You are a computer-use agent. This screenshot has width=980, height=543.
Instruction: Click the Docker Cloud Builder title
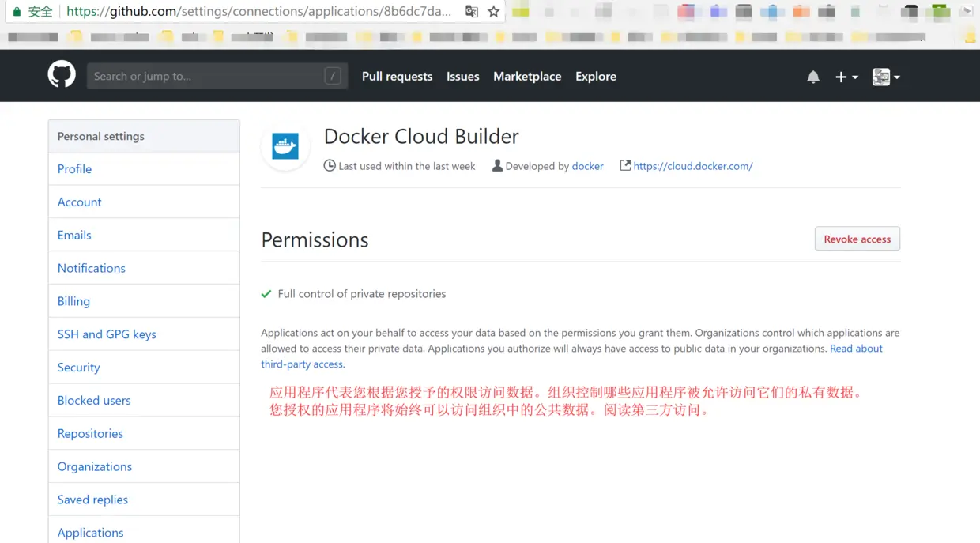(x=421, y=136)
